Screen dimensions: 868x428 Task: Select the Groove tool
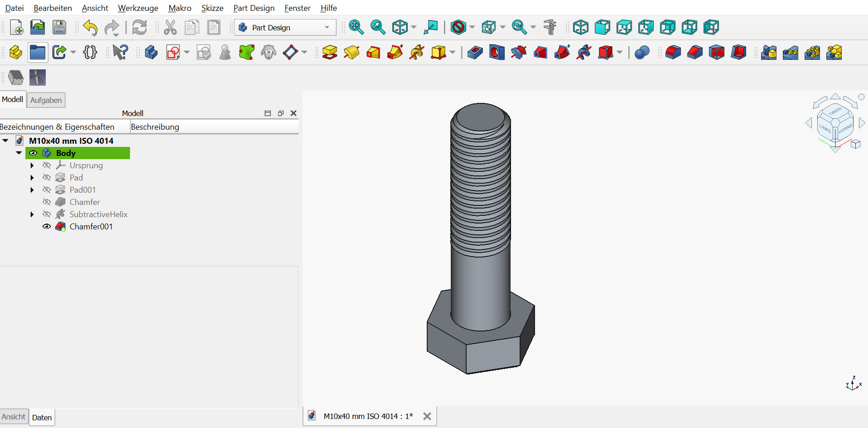point(519,53)
